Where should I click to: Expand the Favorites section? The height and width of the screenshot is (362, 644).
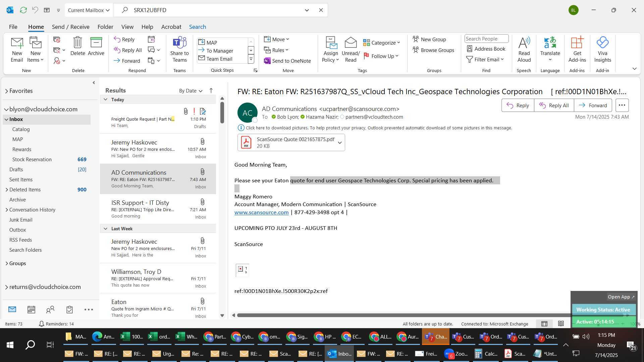6,91
